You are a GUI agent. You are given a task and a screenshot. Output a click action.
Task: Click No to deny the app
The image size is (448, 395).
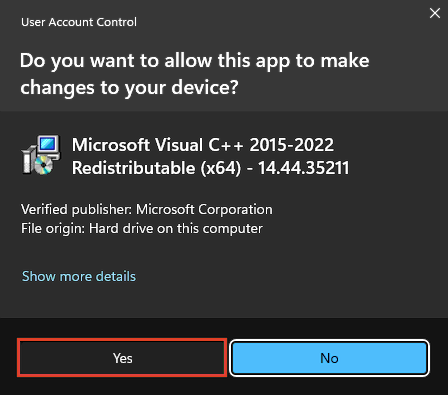click(x=329, y=358)
